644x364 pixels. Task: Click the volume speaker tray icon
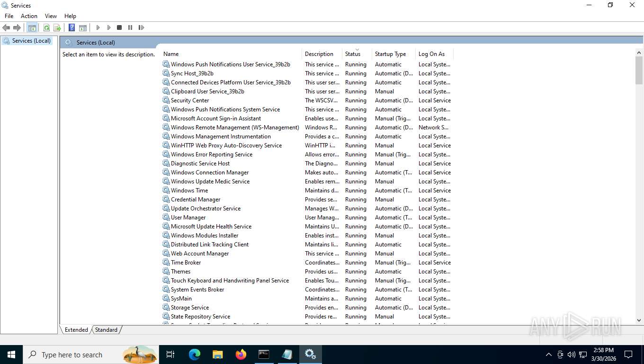[x=572, y=355]
